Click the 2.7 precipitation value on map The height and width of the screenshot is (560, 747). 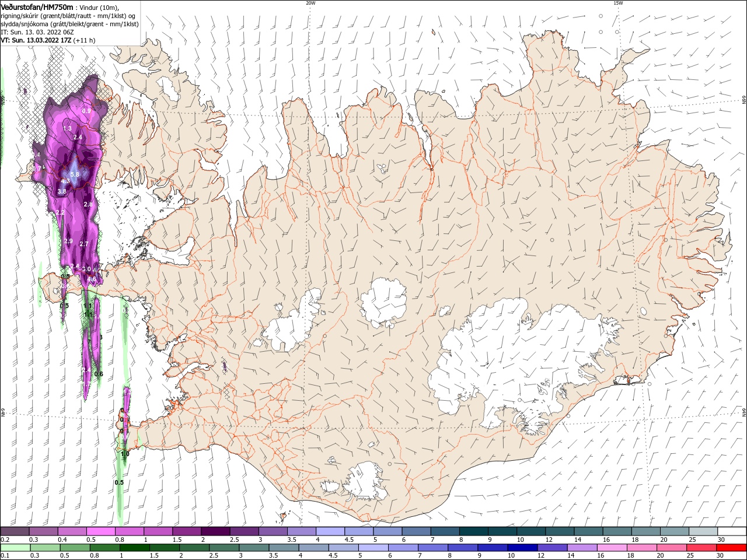[83, 244]
